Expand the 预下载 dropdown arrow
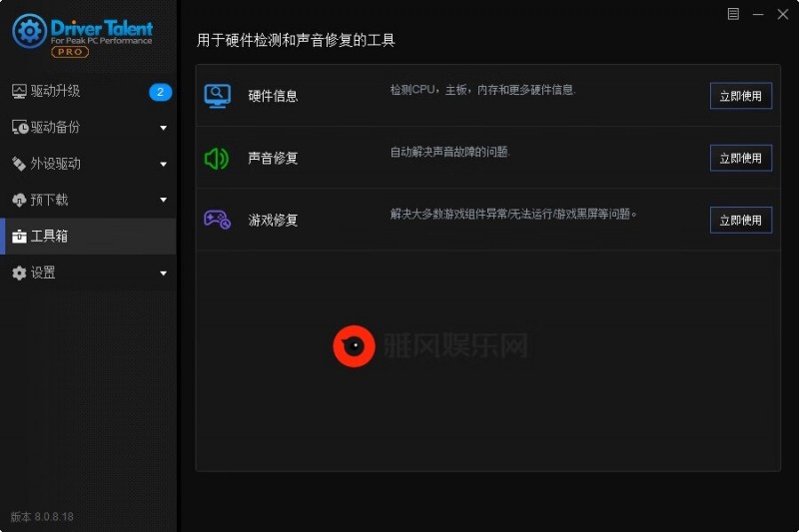Viewport: 799px width, 532px height. click(163, 201)
